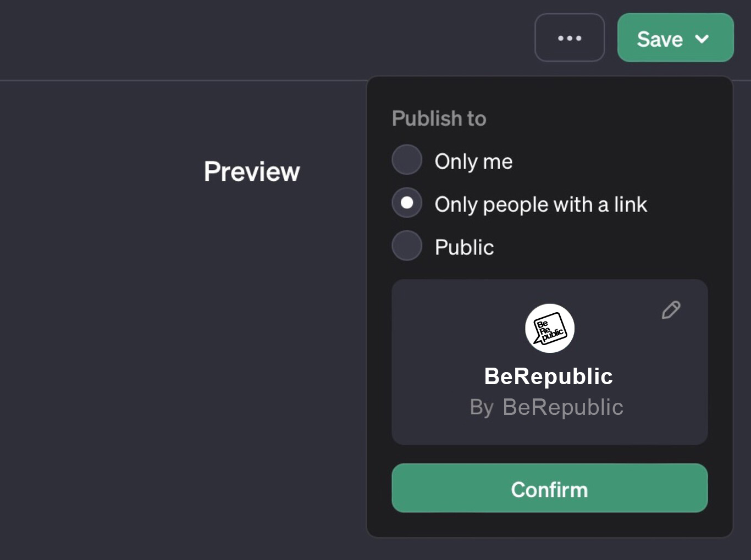Click the "Public" option label text

pyautogui.click(x=464, y=247)
